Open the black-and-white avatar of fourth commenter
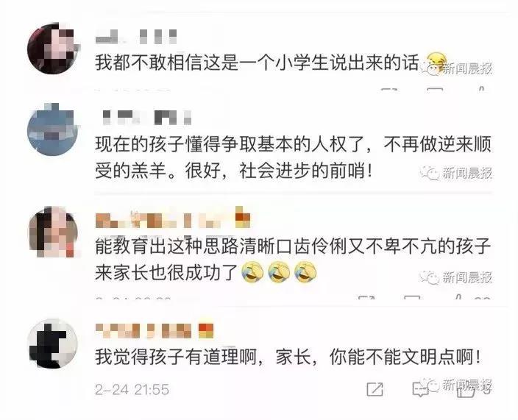 [52, 344]
